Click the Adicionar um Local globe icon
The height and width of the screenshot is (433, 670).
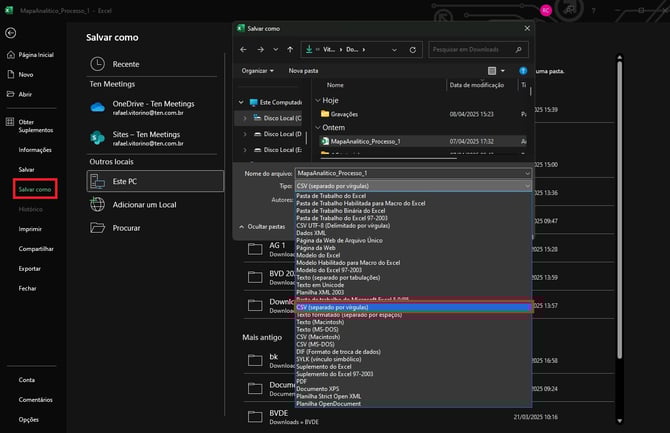coord(98,204)
